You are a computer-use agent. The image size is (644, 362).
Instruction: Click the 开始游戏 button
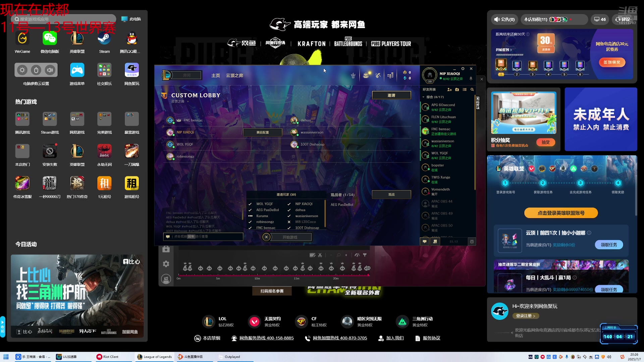pos(290,237)
